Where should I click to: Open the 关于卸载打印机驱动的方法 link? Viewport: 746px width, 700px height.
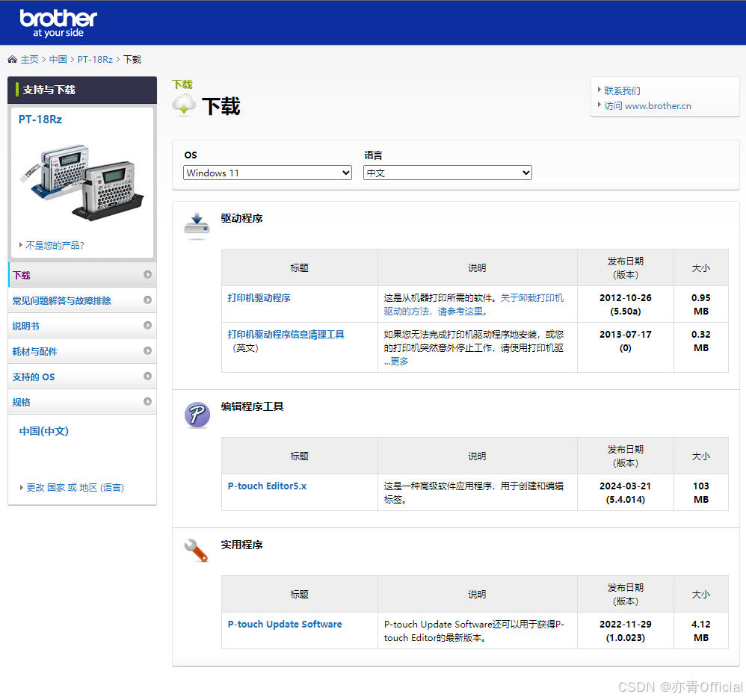click(473, 304)
